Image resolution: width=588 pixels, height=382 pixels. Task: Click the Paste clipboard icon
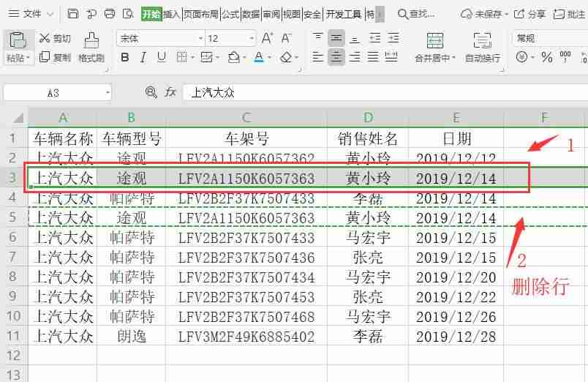pos(18,40)
